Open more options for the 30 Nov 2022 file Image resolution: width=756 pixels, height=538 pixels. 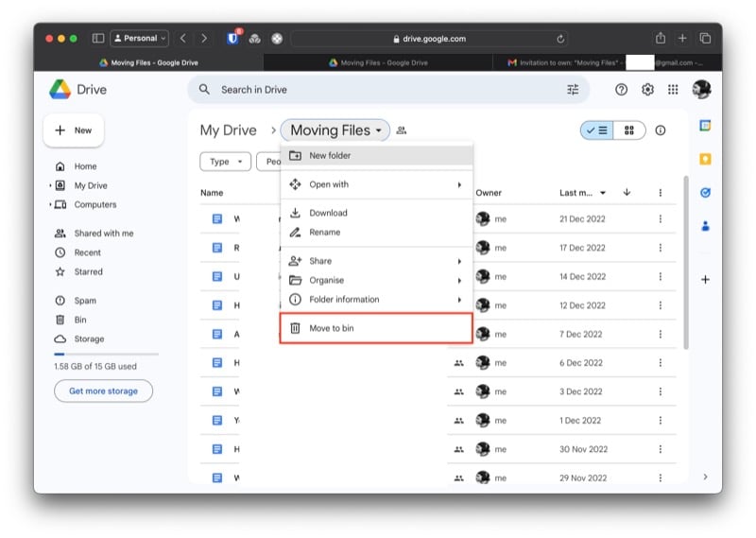pyautogui.click(x=660, y=449)
